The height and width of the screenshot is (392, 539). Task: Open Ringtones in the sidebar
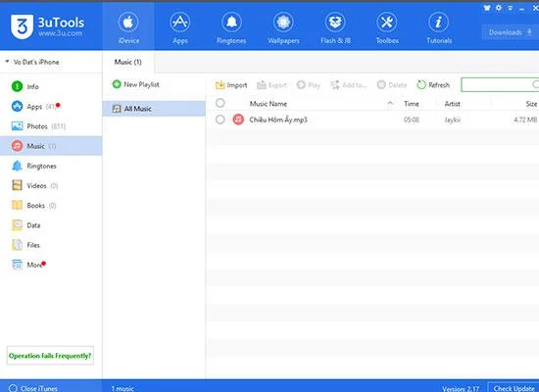(x=51, y=166)
